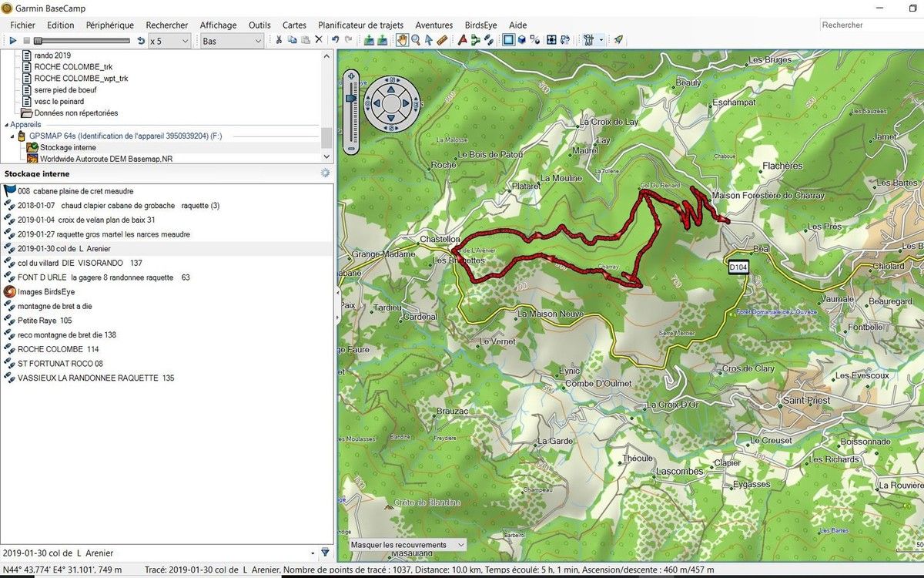Select the Measure ruler tool
This screenshot has height=578, width=924.
tap(442, 40)
